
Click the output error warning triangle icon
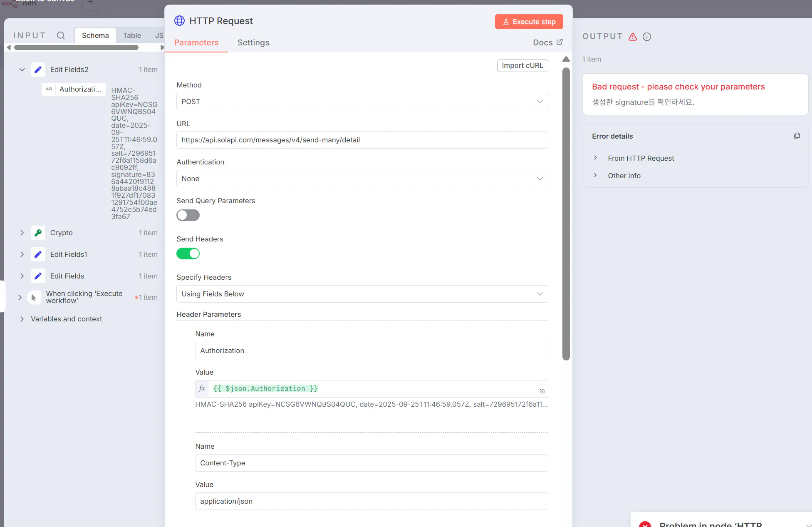click(x=633, y=37)
